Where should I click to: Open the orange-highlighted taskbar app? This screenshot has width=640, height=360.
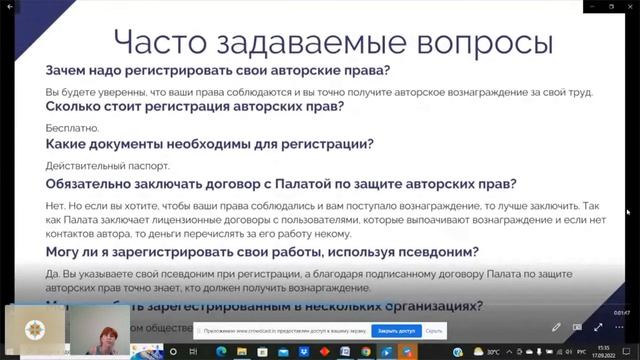tap(407, 351)
